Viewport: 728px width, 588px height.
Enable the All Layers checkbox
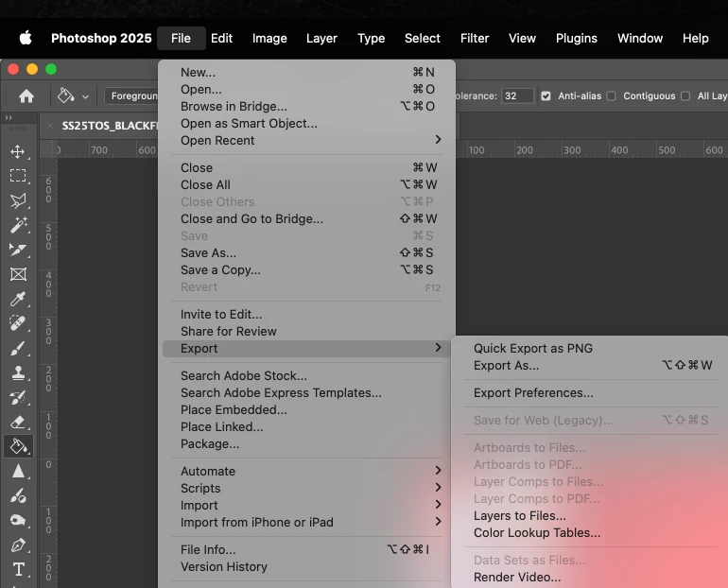click(685, 96)
